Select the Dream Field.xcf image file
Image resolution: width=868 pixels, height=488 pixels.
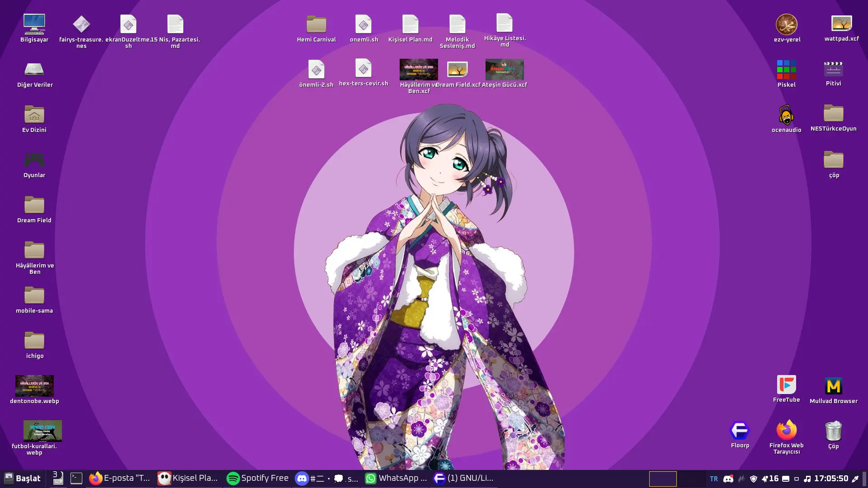point(458,70)
